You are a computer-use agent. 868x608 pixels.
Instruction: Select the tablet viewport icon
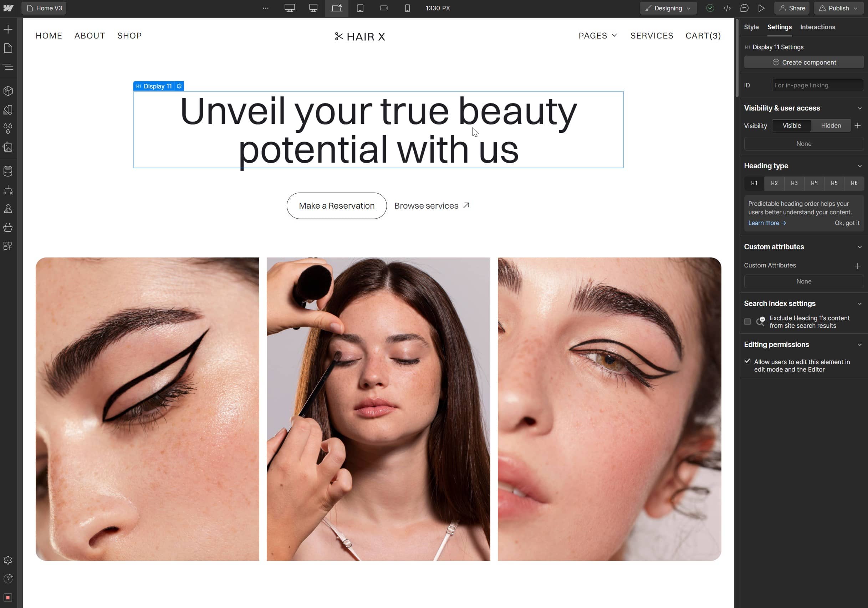point(360,8)
